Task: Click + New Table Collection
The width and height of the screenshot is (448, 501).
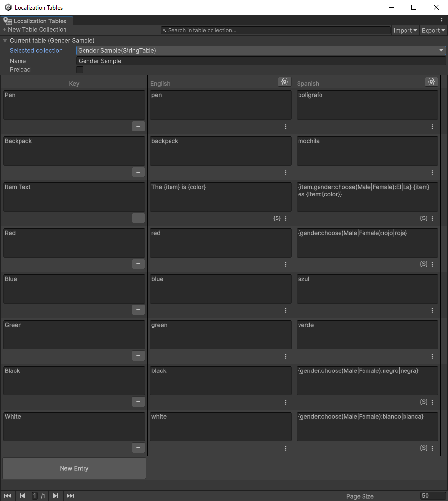Action: coord(34,29)
